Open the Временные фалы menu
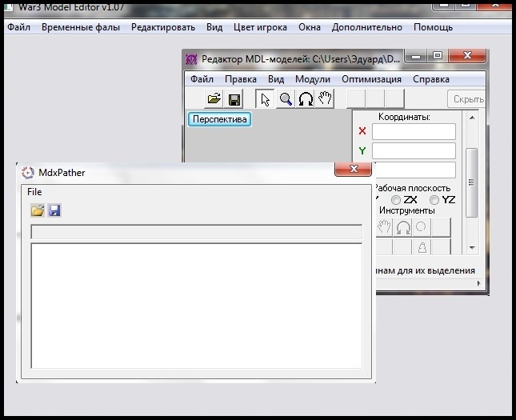Image resolution: width=516 pixels, height=420 pixels. tap(81, 27)
